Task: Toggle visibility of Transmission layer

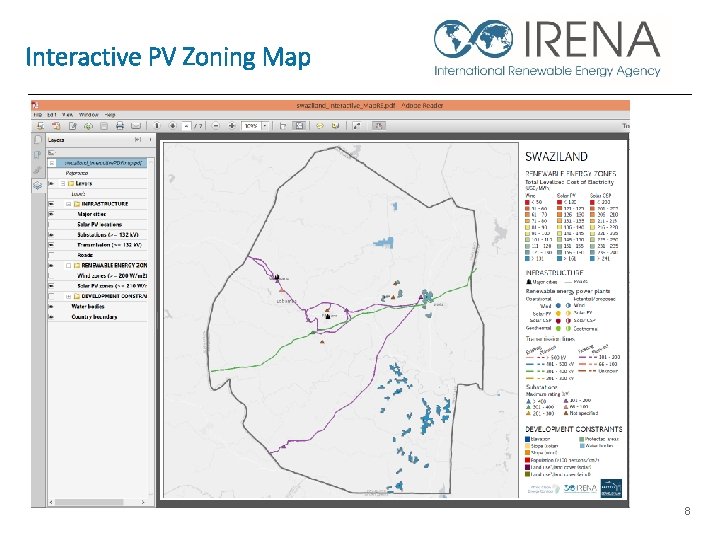Action: [51, 245]
